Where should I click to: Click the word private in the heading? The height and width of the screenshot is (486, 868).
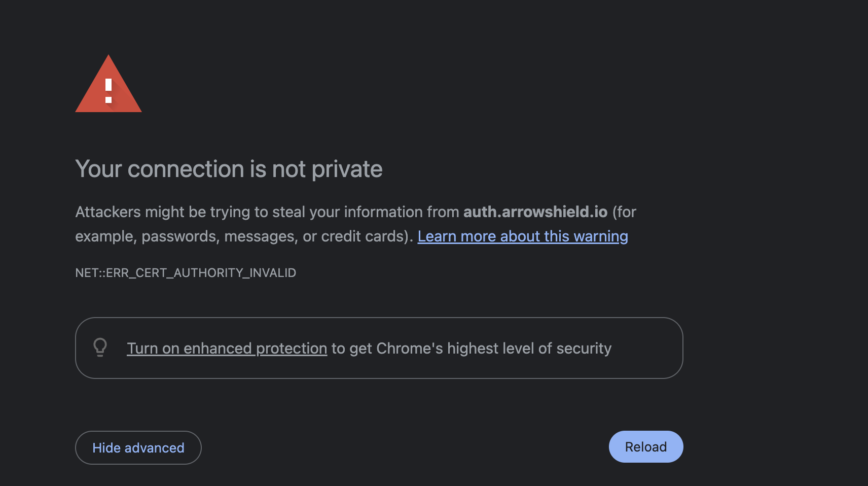(347, 169)
